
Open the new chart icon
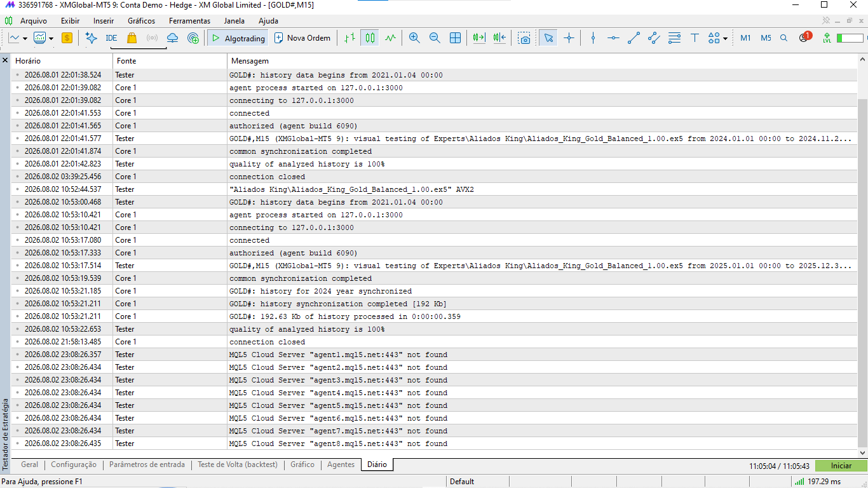[x=14, y=38]
